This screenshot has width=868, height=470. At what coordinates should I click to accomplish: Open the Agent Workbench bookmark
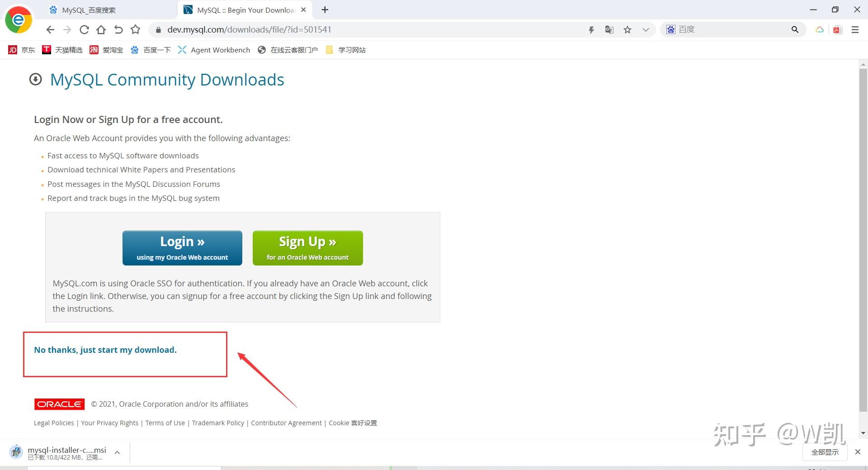[214, 50]
